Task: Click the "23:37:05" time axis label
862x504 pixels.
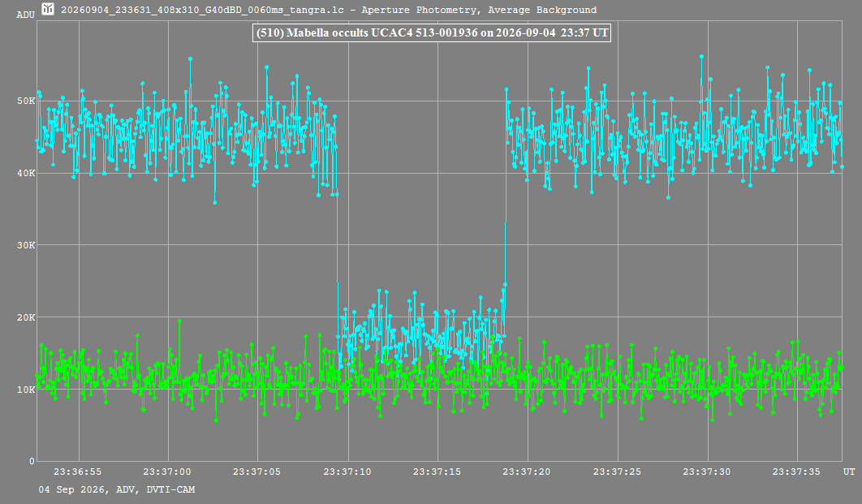Action: click(256, 472)
